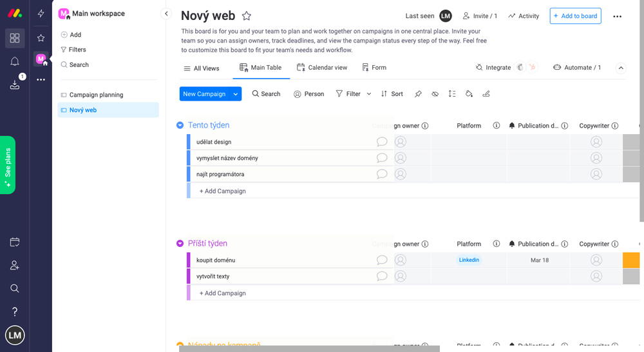Expand the Filter options chevron
This screenshot has width=644, height=352.
point(369,93)
